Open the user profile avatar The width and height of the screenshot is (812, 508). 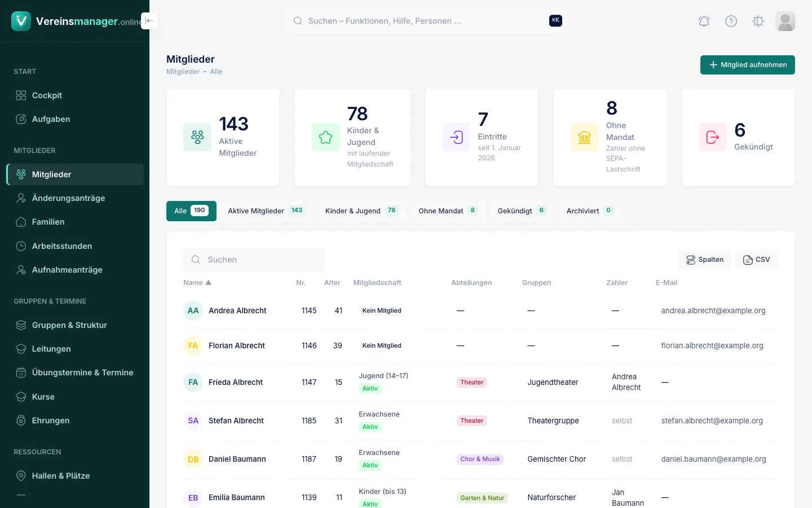point(785,21)
